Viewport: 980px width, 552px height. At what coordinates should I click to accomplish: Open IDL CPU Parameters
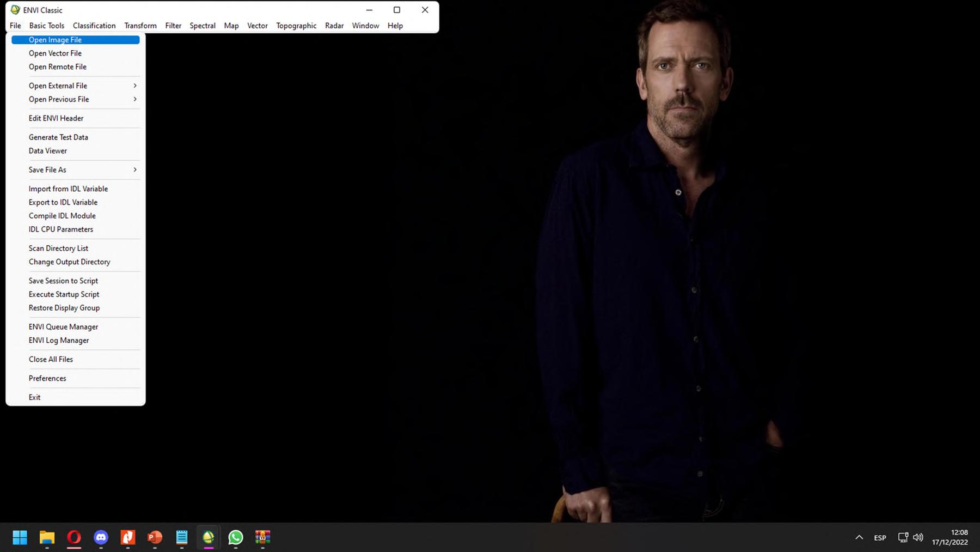[x=76, y=229]
